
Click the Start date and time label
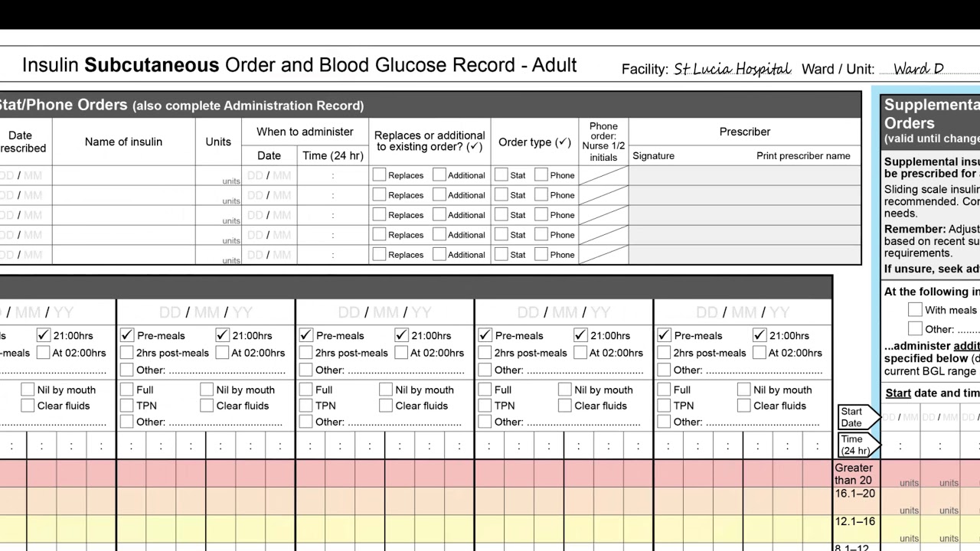coord(933,393)
